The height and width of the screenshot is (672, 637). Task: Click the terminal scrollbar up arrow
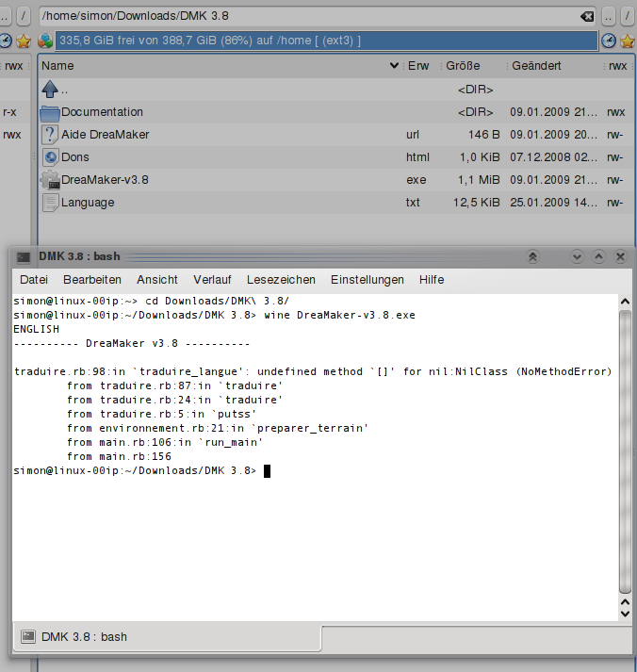pos(625,300)
